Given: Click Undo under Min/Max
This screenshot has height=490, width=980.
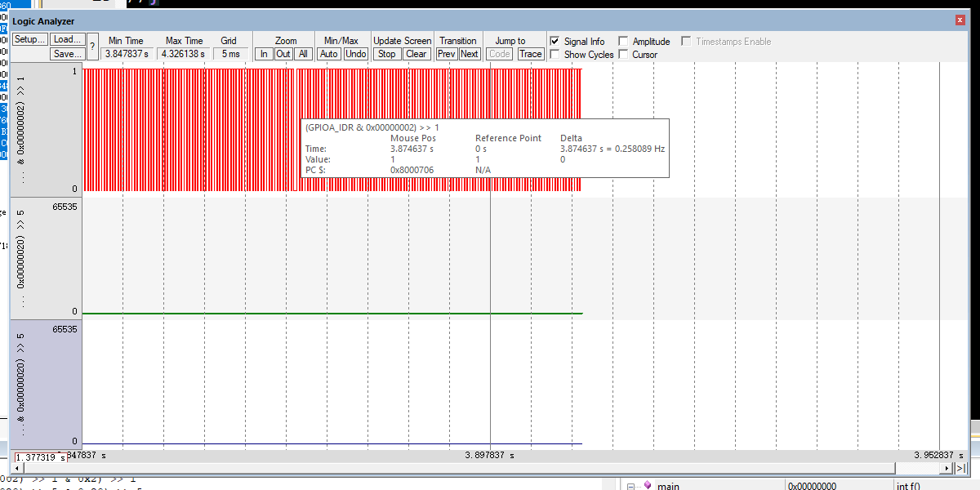Looking at the screenshot, I should pyautogui.click(x=355, y=53).
